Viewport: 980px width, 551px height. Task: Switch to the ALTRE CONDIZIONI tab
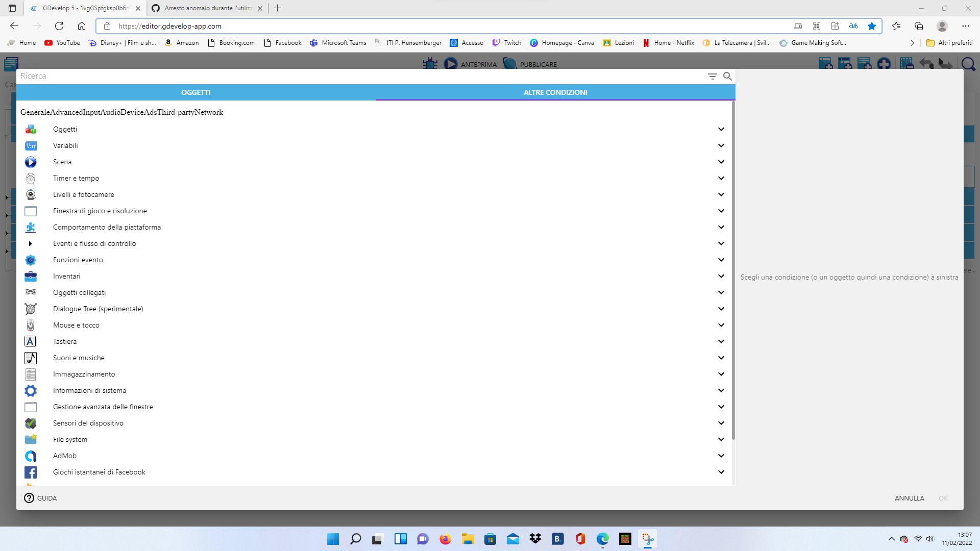pyautogui.click(x=555, y=92)
